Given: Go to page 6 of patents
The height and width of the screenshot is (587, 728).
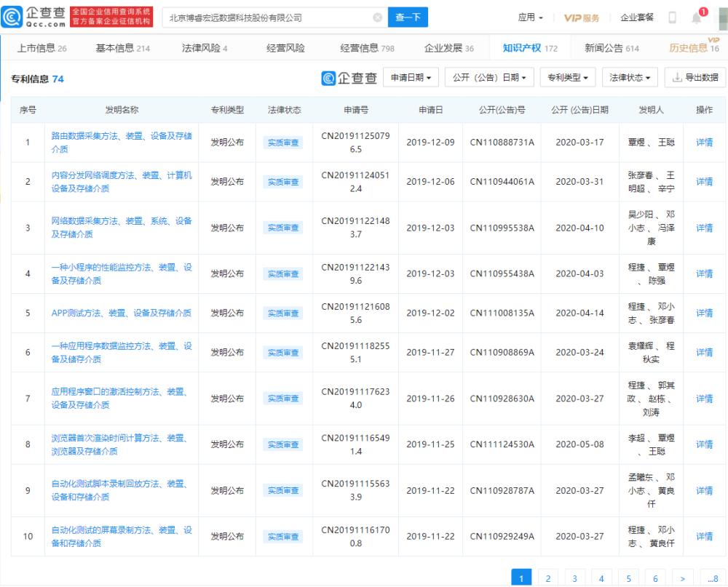Looking at the screenshot, I should click(656, 578).
